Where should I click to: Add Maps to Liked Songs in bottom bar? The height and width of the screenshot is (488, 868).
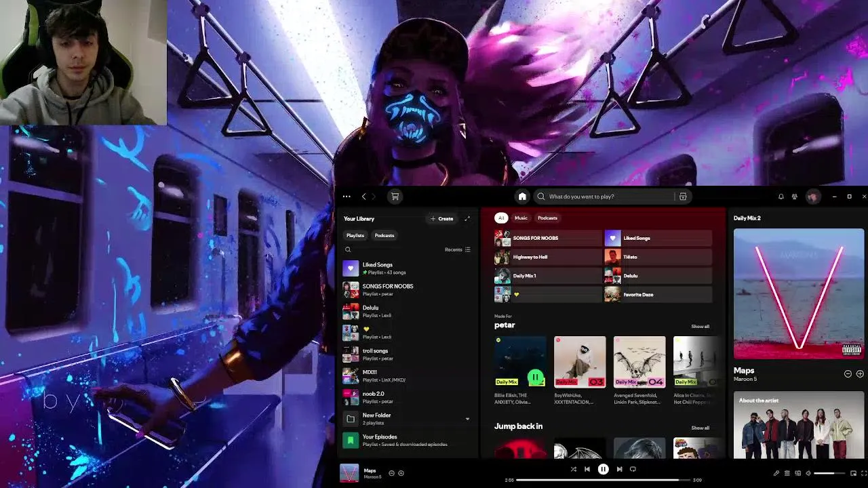click(401, 473)
